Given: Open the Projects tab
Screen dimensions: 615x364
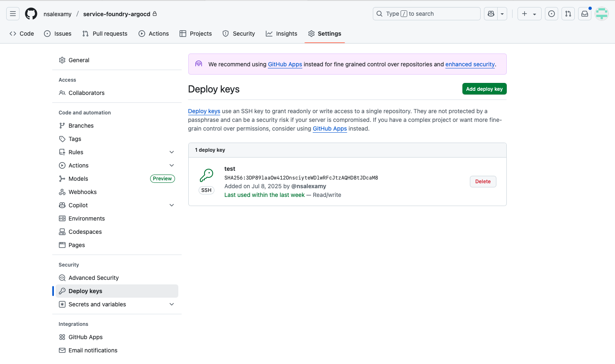Looking at the screenshot, I should 196,34.
